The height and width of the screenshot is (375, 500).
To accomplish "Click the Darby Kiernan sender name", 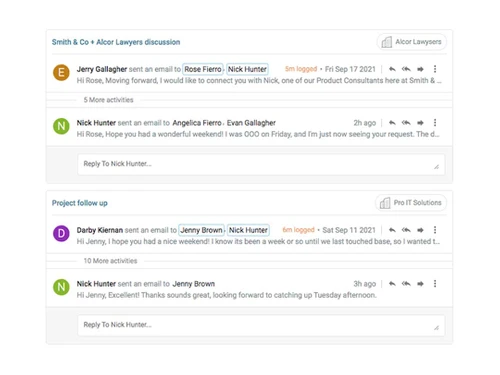I will 100,230.
